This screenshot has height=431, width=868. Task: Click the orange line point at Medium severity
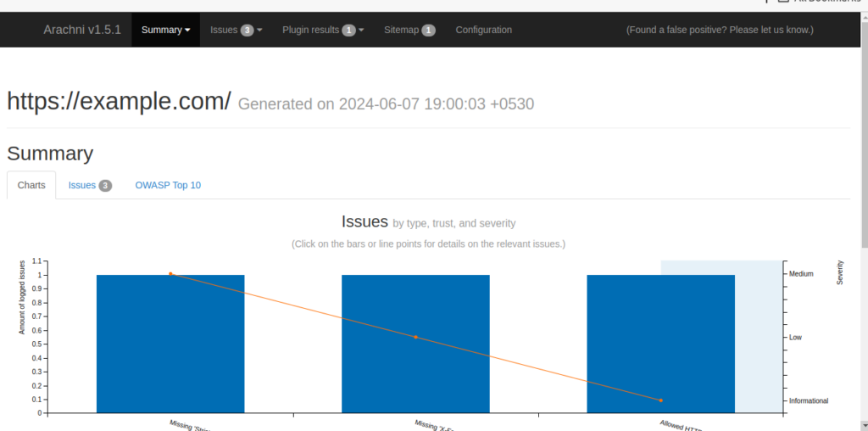170,274
